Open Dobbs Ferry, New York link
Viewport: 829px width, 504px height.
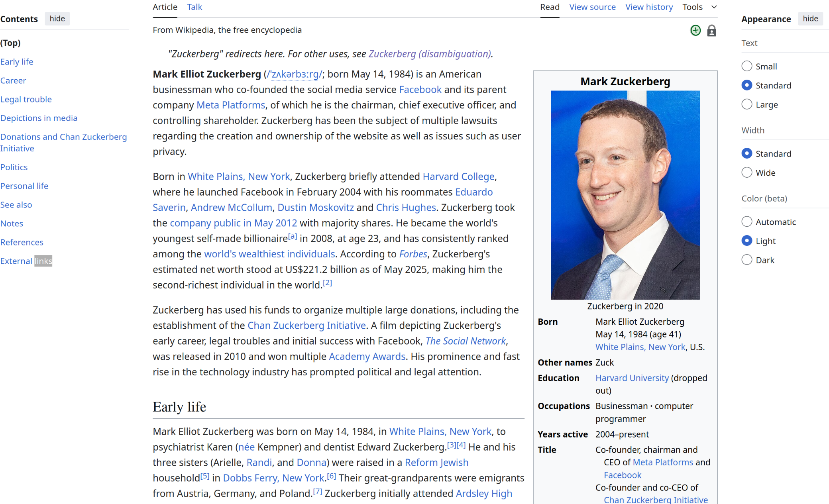(x=273, y=479)
